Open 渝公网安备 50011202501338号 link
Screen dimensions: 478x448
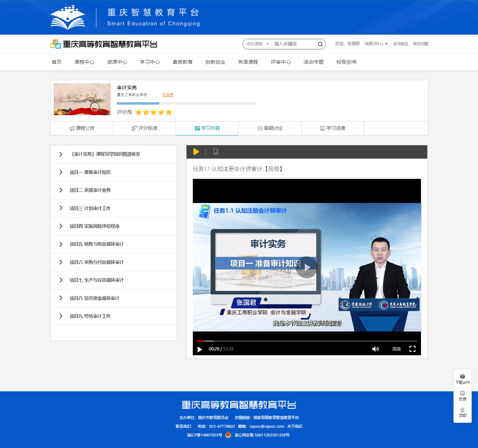[x=262, y=435]
